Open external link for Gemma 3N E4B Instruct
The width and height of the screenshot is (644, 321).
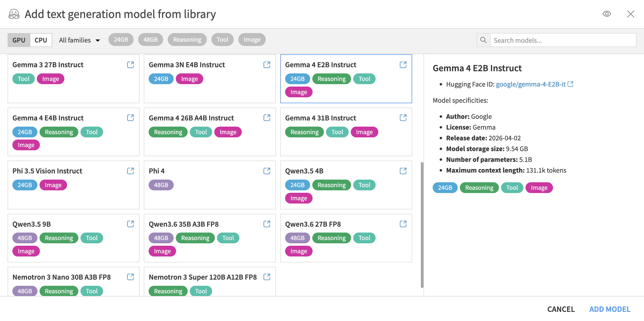tap(267, 65)
